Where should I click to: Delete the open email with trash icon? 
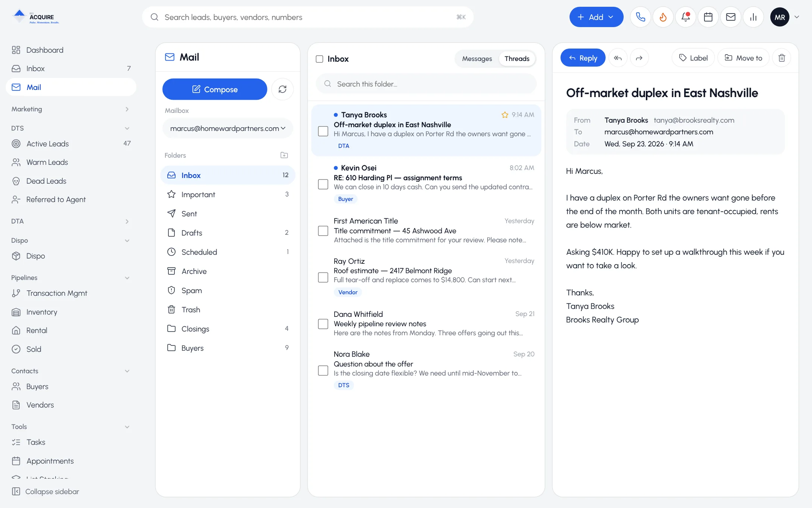pos(782,58)
